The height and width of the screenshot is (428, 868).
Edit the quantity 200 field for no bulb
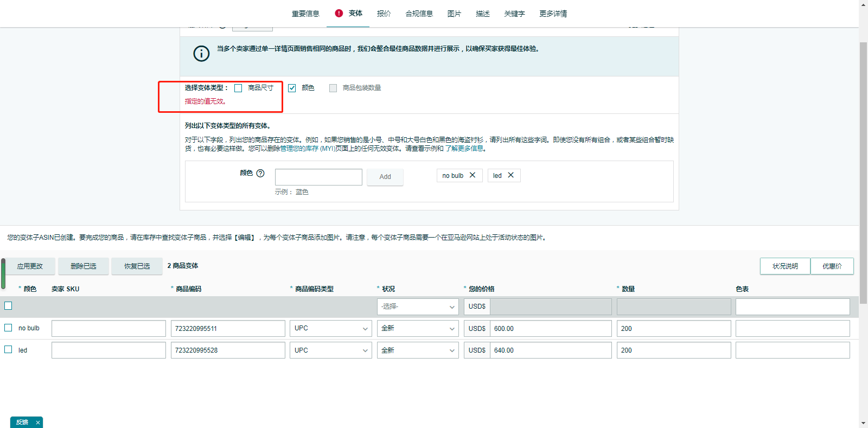click(x=674, y=328)
